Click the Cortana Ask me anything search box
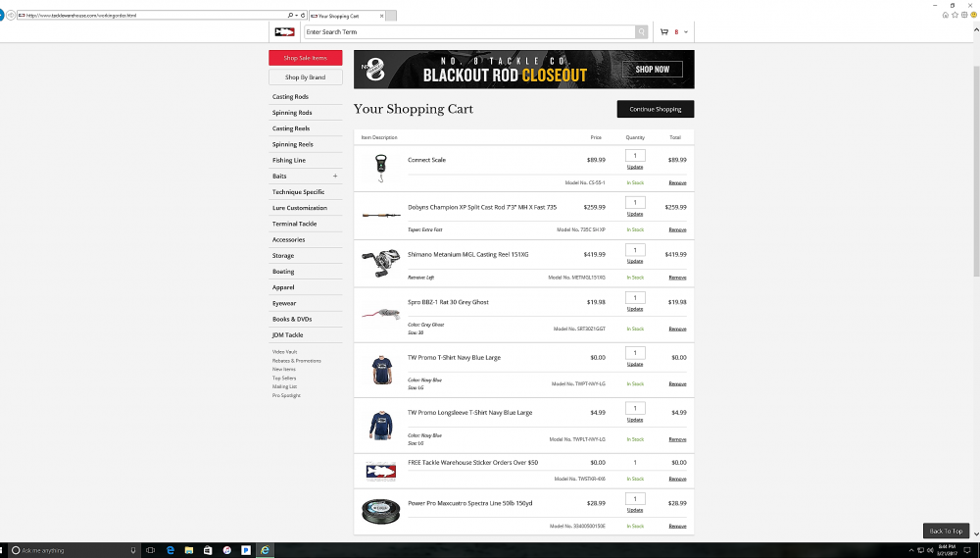Viewport: 980px width, 558px height. [x=73, y=550]
